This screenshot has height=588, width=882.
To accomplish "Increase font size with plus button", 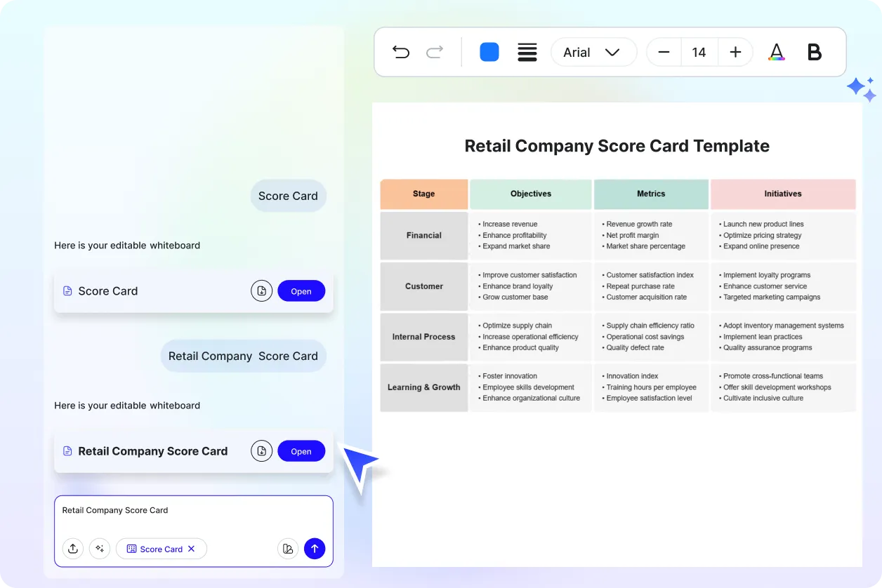I will click(735, 53).
